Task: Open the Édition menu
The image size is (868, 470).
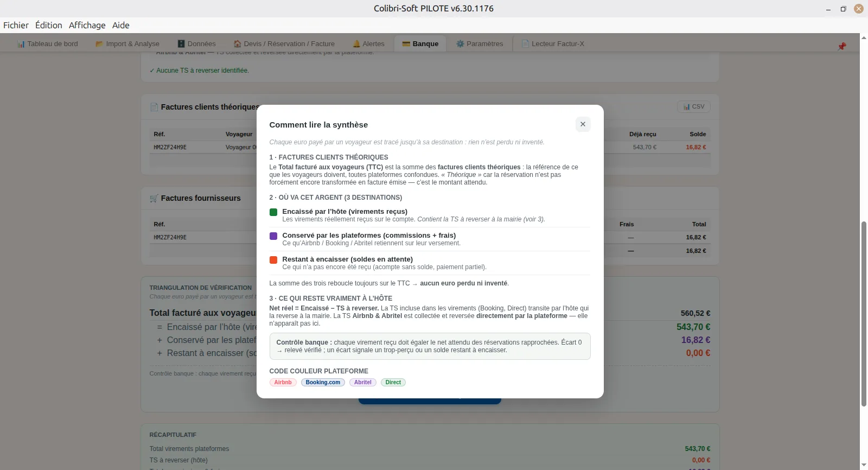Action: pos(49,25)
